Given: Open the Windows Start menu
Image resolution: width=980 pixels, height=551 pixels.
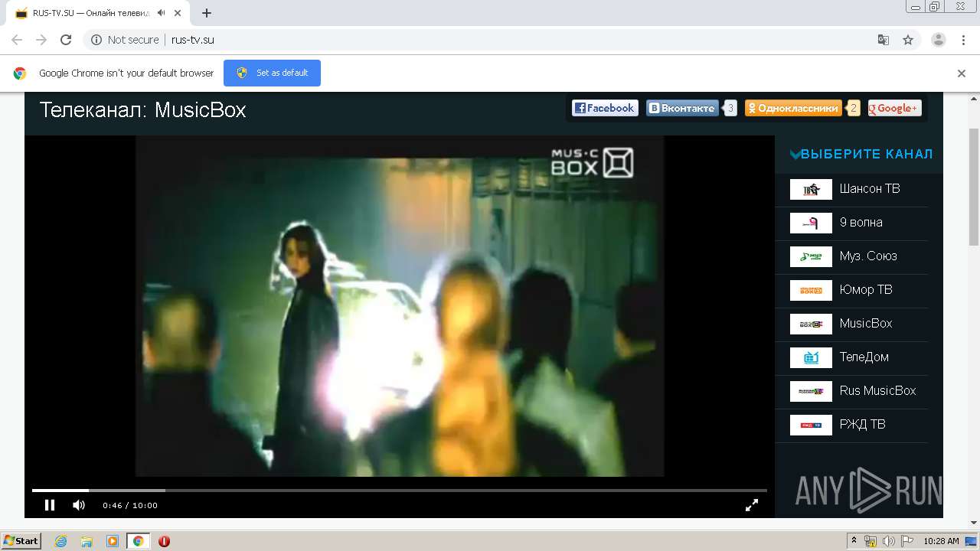Looking at the screenshot, I should (x=21, y=541).
